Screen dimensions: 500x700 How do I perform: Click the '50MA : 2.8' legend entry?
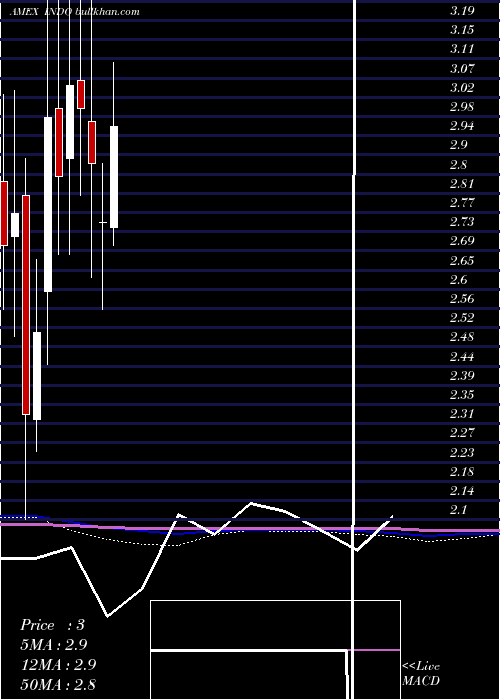[x=58, y=684]
